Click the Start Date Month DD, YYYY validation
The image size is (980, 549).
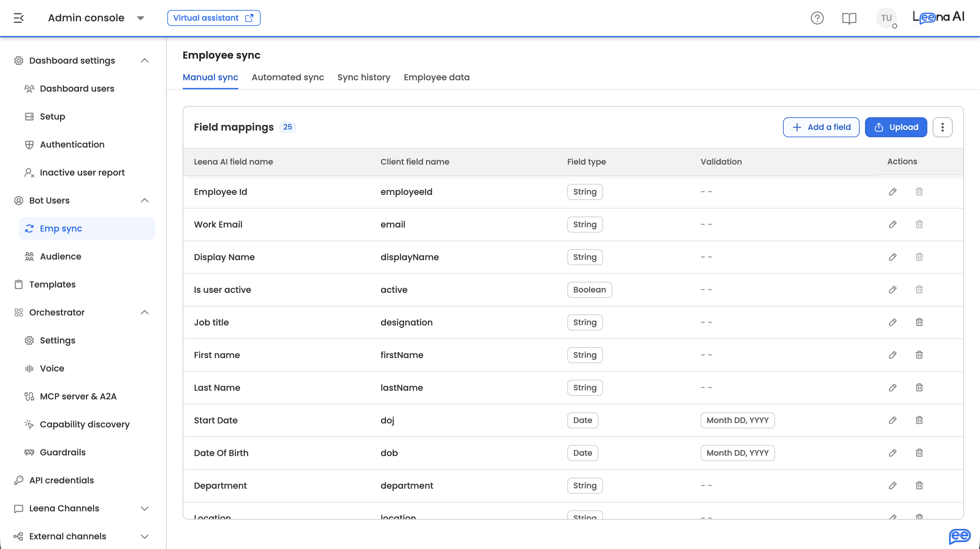pos(737,420)
